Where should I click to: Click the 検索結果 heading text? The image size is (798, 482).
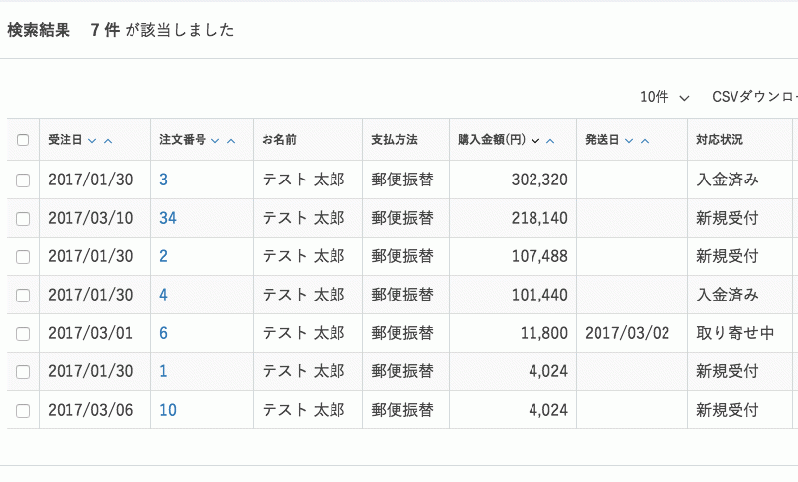(39, 30)
